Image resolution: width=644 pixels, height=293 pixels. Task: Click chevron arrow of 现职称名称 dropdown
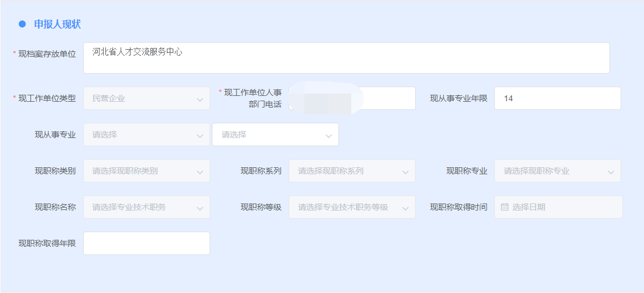[200, 208]
